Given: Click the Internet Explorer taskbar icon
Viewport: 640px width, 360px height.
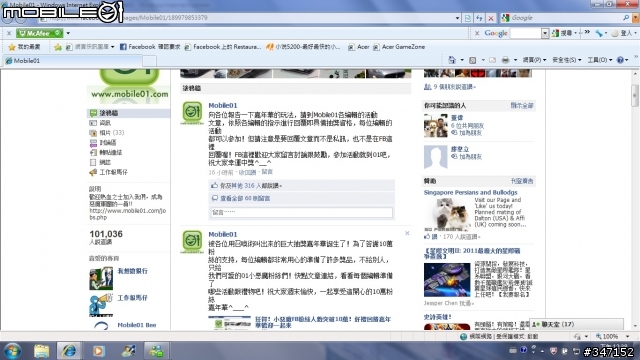Looking at the screenshot, I should tap(69, 351).
